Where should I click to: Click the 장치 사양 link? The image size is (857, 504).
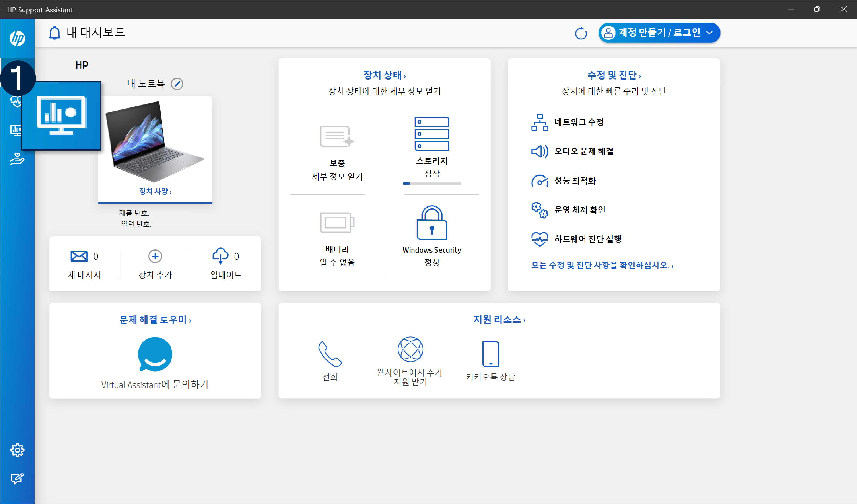[155, 191]
